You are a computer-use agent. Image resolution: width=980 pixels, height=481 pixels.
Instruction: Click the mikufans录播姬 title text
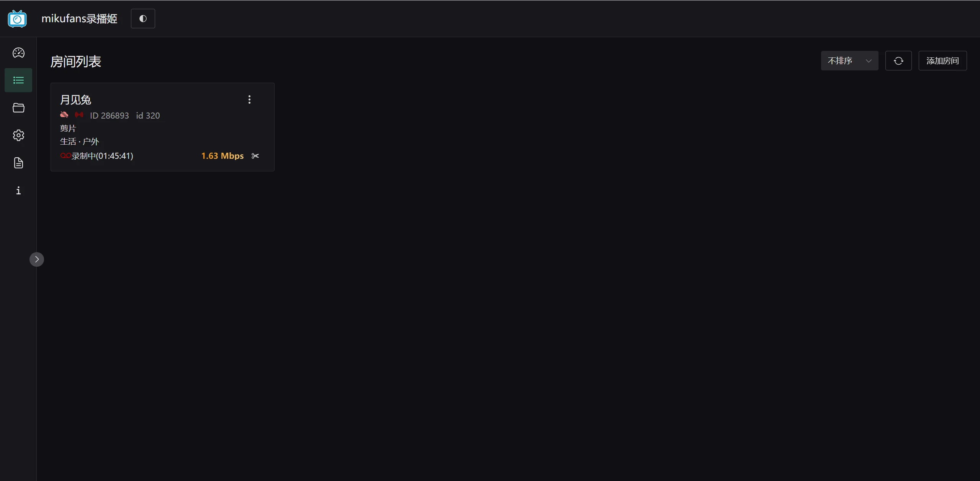[79, 19]
